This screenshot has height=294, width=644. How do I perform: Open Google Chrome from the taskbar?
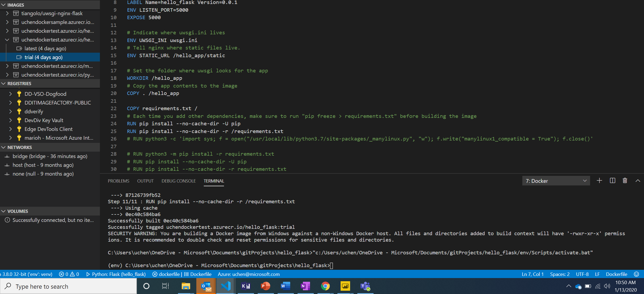click(325, 286)
